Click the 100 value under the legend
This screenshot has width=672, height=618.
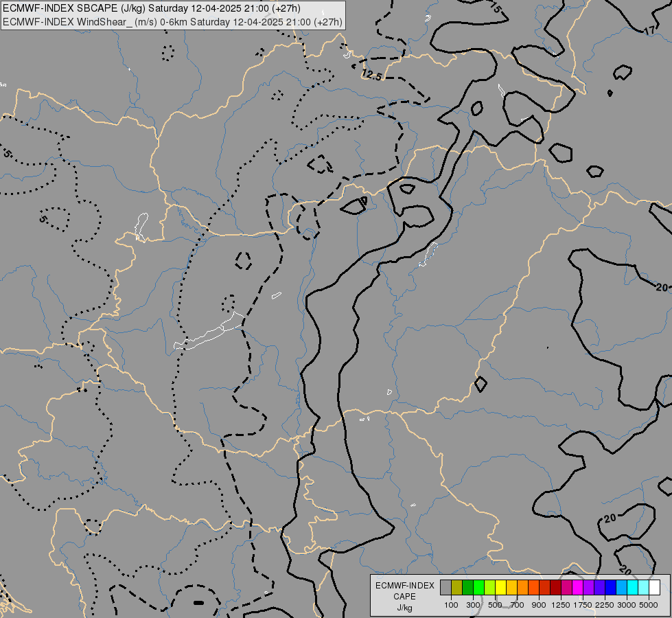coord(451,605)
